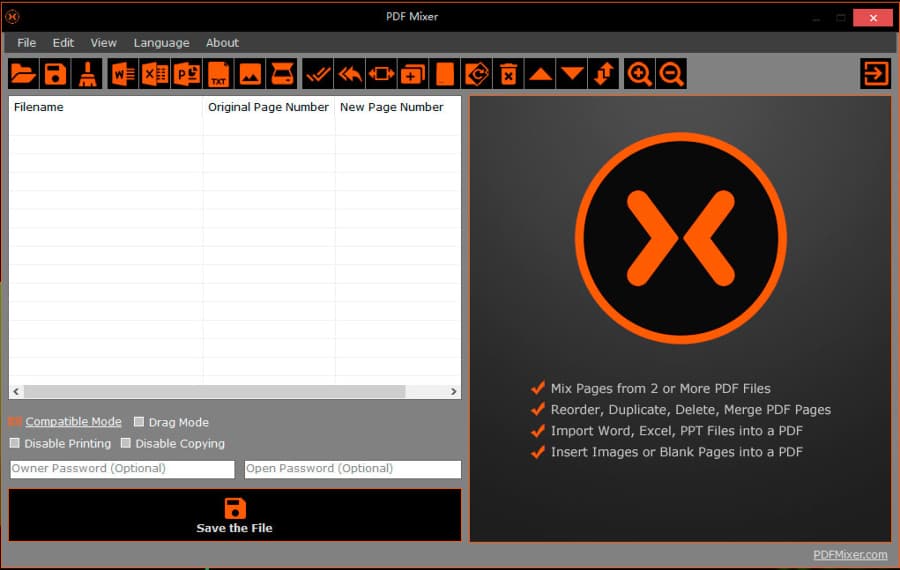Clear the list with the broom icon

point(87,74)
